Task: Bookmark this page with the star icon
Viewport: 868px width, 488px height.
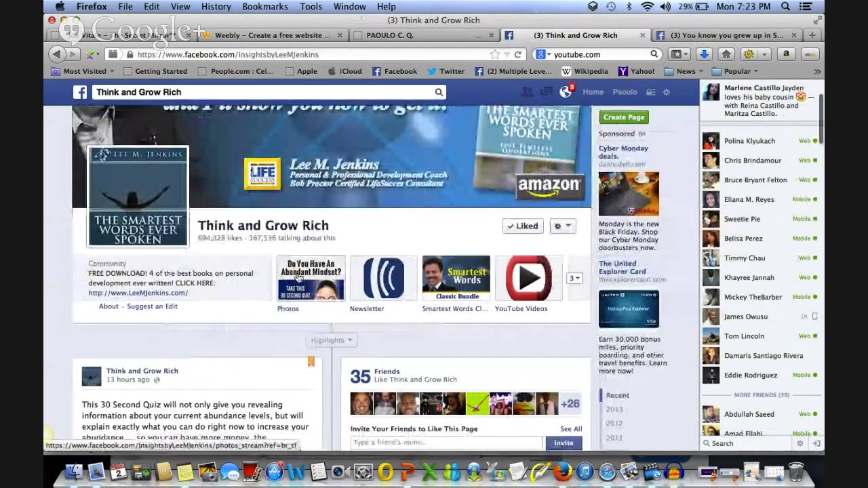Action: click(495, 54)
